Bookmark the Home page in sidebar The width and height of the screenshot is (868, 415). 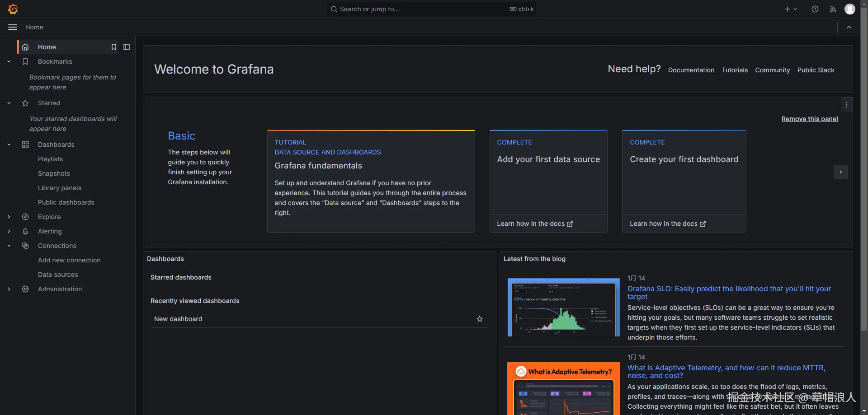tap(114, 47)
